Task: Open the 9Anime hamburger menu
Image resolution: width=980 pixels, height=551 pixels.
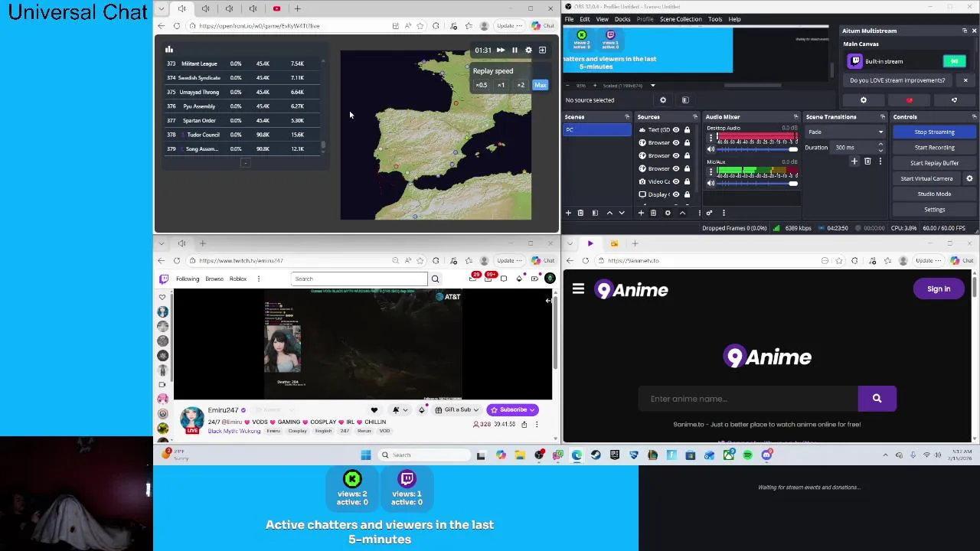Action: (578, 289)
